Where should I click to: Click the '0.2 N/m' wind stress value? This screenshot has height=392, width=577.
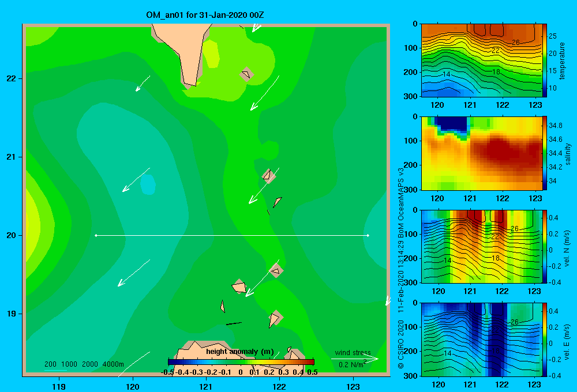pos(351,365)
